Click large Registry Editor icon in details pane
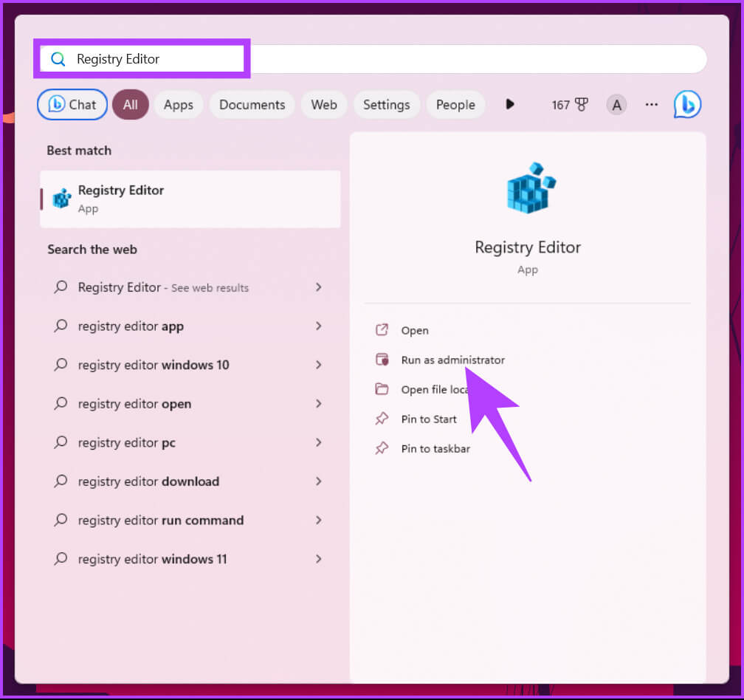Viewport: 744px width, 700px height. pyautogui.click(x=531, y=188)
